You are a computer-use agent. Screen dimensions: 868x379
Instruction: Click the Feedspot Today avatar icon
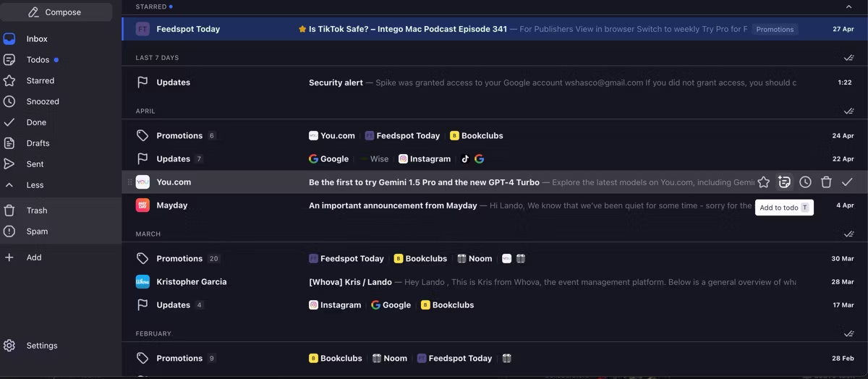(x=142, y=30)
